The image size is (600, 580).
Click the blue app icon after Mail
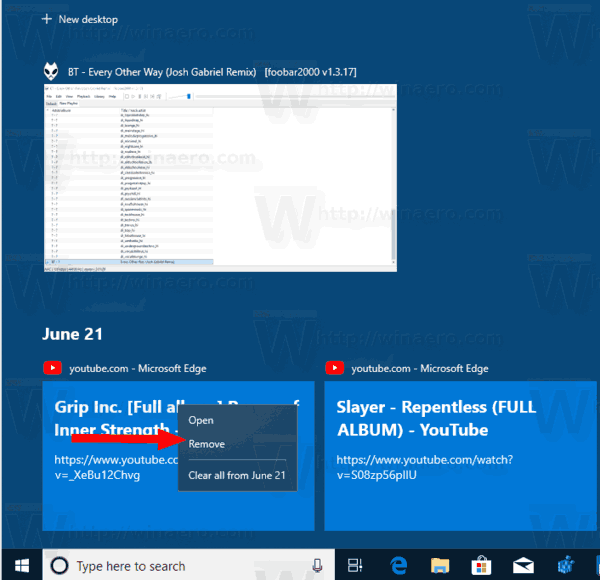pyautogui.click(x=566, y=565)
